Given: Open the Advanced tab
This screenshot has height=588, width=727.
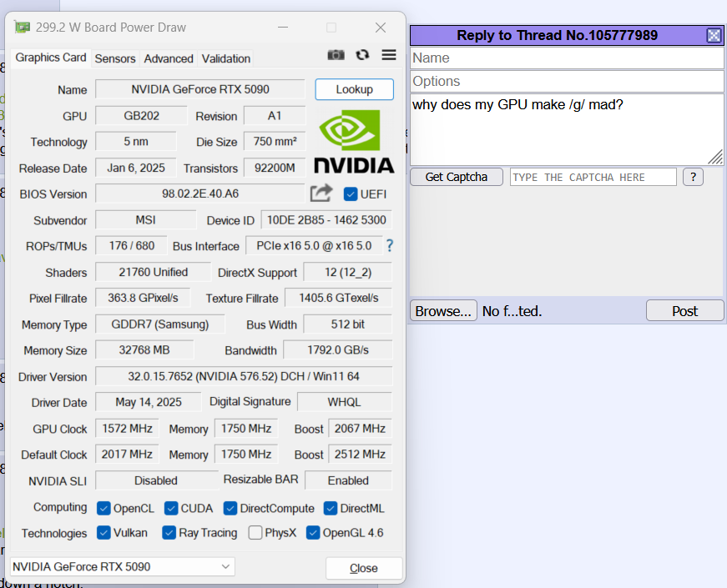Looking at the screenshot, I should point(169,59).
